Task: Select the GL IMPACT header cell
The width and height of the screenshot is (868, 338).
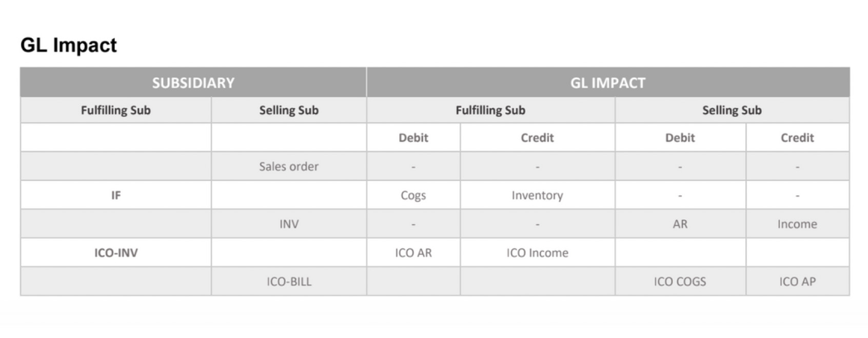Action: (608, 82)
